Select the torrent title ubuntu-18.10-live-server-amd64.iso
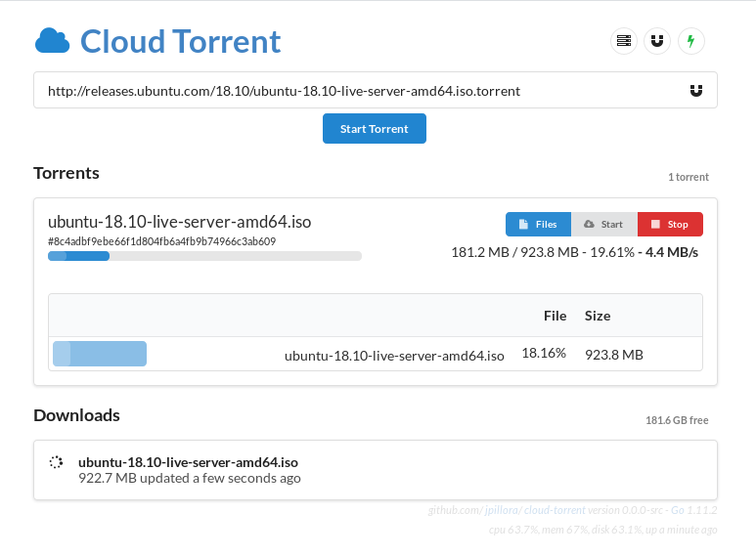The width and height of the screenshot is (756, 556). click(179, 222)
